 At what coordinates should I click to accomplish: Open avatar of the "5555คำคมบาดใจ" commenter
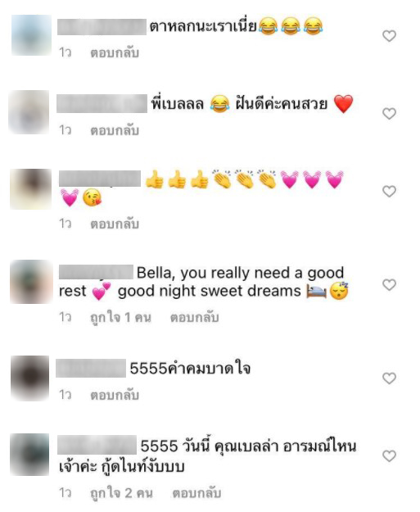click(30, 378)
